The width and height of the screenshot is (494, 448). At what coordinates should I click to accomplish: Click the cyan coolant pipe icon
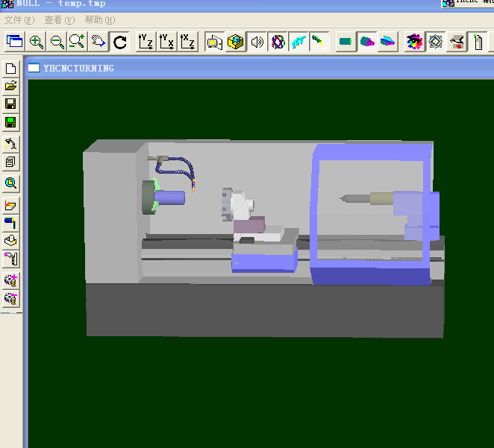[x=298, y=42]
